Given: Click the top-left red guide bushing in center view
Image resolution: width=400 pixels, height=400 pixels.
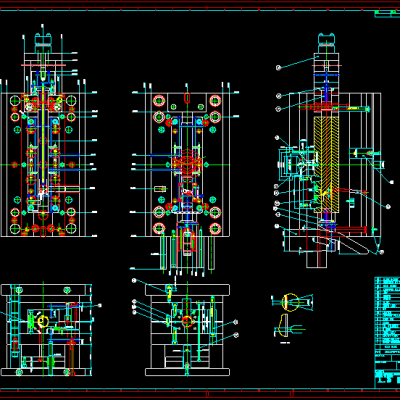Looking at the screenshot, I should [x=159, y=100].
